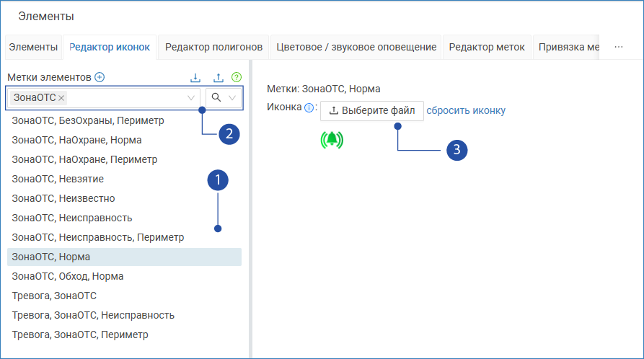644x359 pixels.
Task: Open Цветовое / звуковое оповещение tab
Action: click(x=356, y=47)
